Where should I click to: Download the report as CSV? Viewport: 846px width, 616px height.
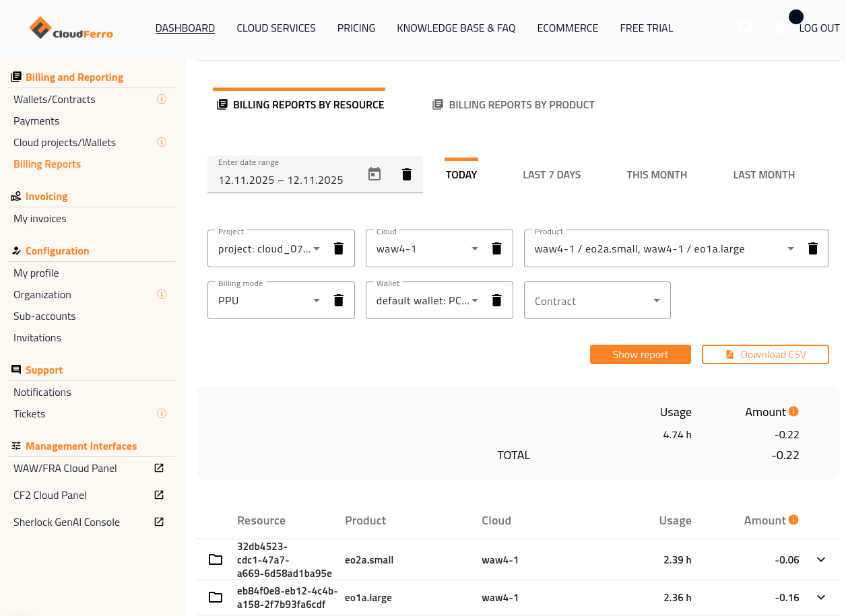coord(765,355)
